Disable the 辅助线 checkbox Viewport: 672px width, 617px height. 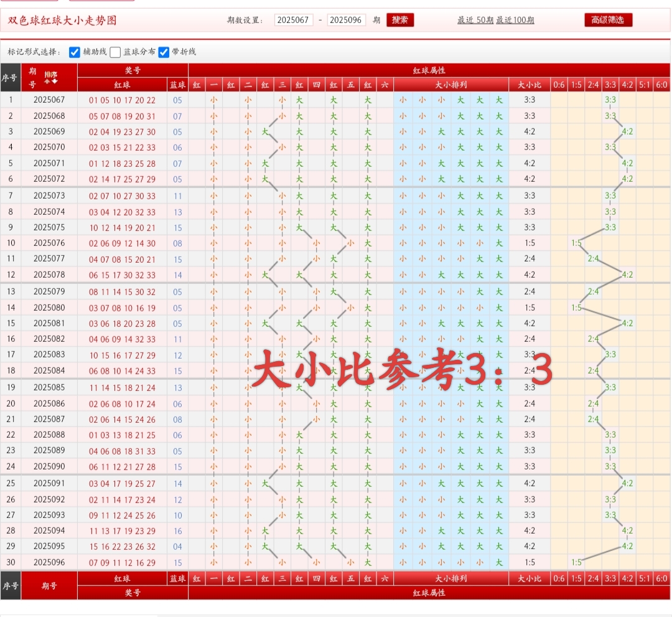pos(73,52)
